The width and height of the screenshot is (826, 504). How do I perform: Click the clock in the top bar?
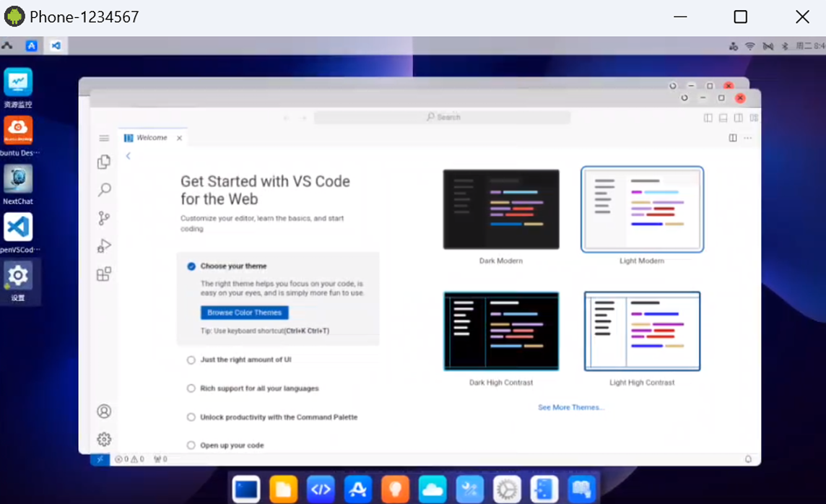[811, 46]
